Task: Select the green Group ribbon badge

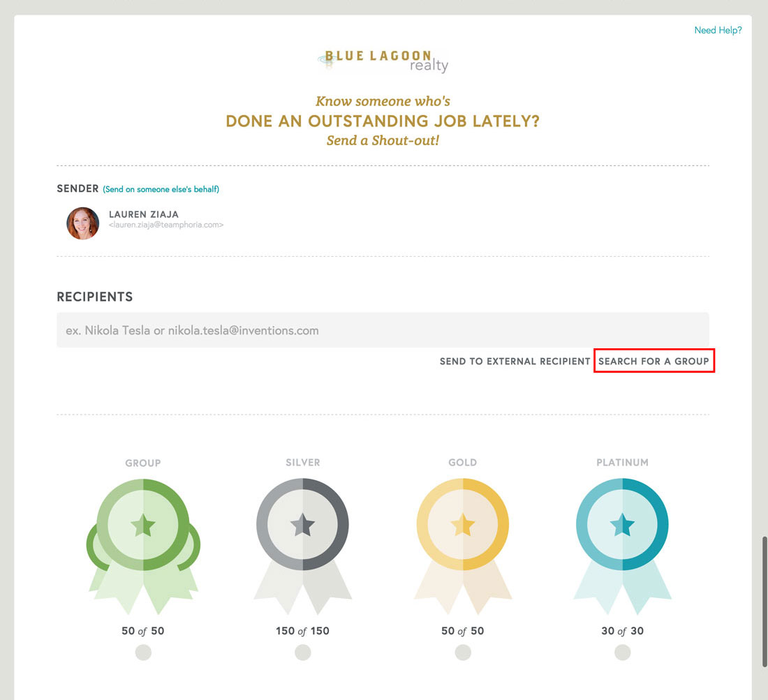Action: click(x=143, y=546)
